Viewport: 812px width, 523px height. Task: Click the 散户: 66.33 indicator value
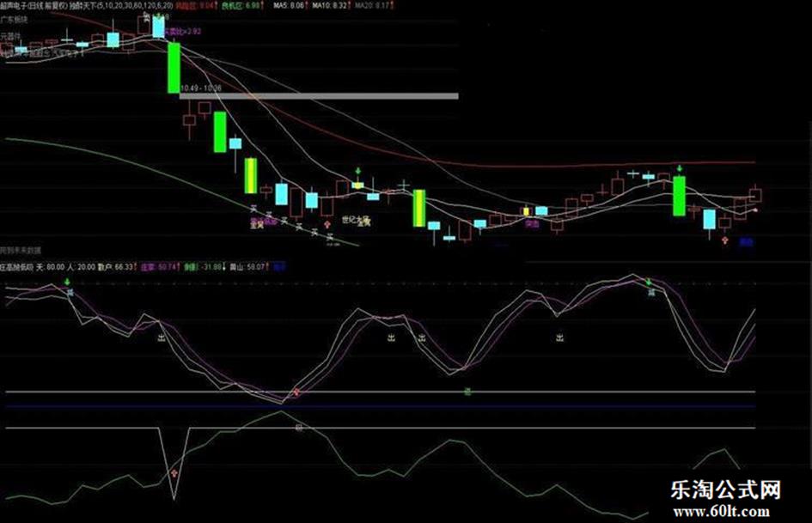pos(117,267)
